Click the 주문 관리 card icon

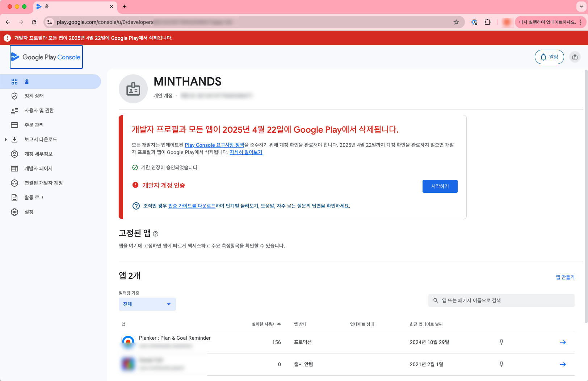pos(14,125)
